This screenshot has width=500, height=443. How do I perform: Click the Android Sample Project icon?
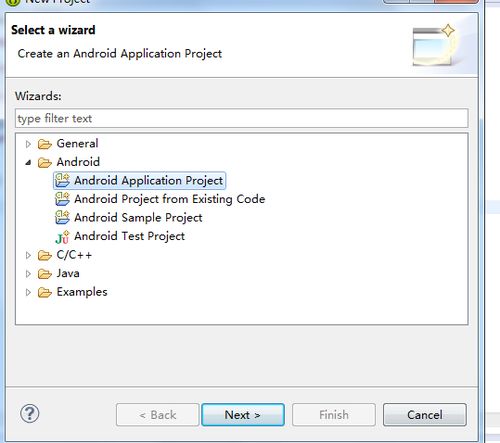point(62,218)
